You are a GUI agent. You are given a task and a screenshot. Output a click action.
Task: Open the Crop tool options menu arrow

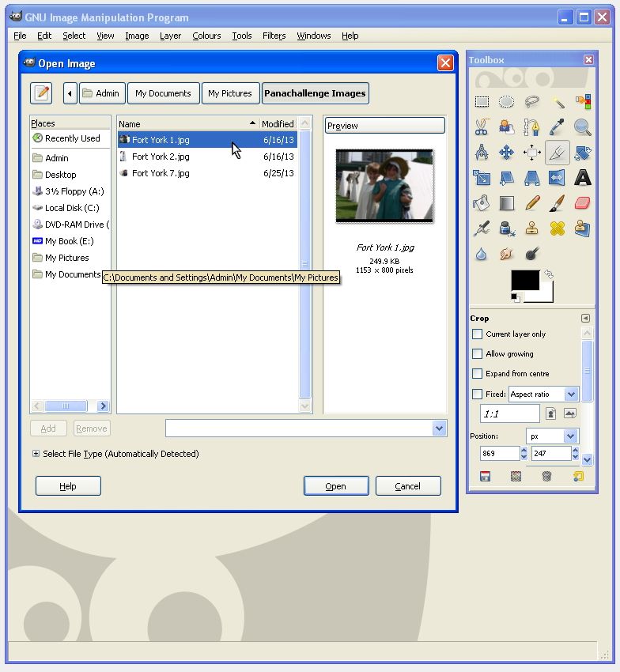pyautogui.click(x=585, y=318)
